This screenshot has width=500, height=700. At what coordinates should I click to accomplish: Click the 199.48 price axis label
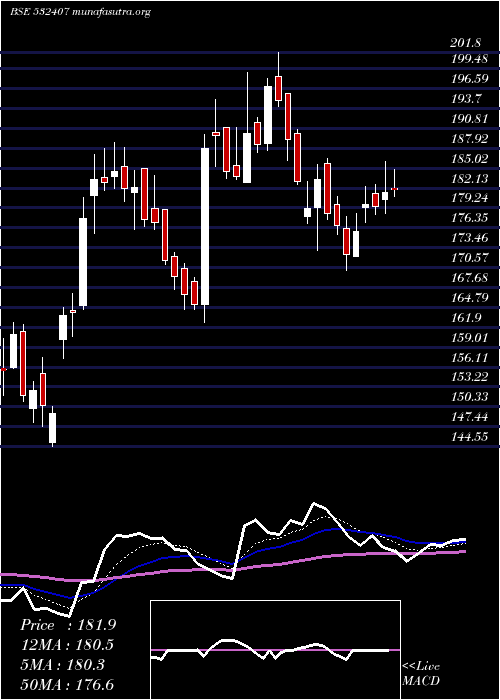coord(468,59)
